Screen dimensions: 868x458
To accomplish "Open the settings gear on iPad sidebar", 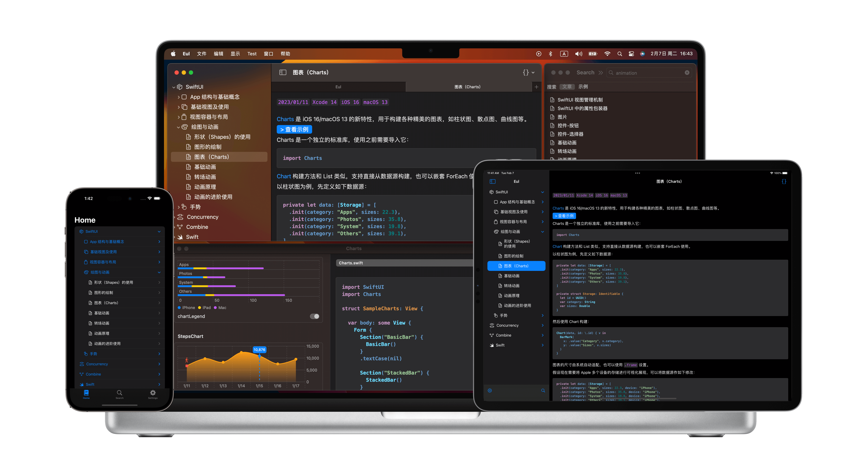I will pos(490,391).
